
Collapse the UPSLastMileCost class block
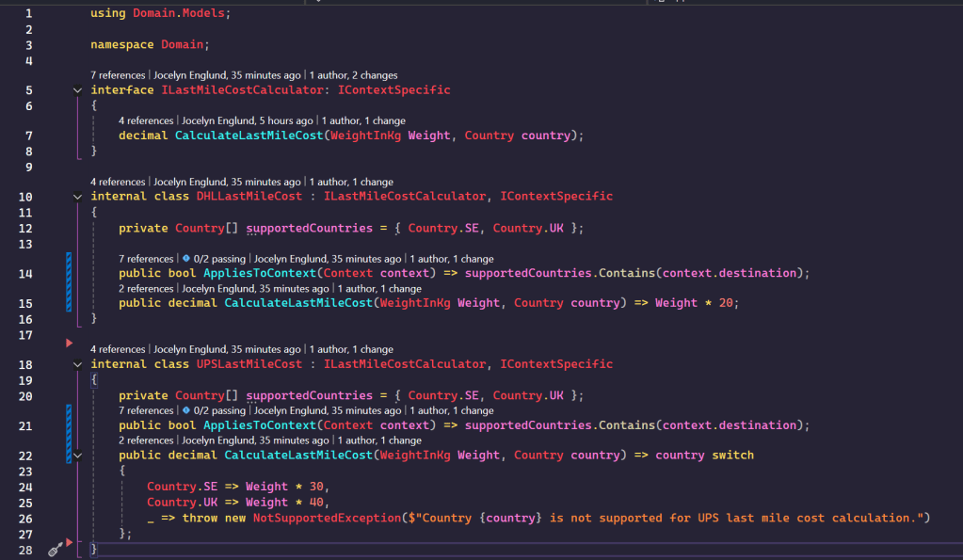coord(77,364)
